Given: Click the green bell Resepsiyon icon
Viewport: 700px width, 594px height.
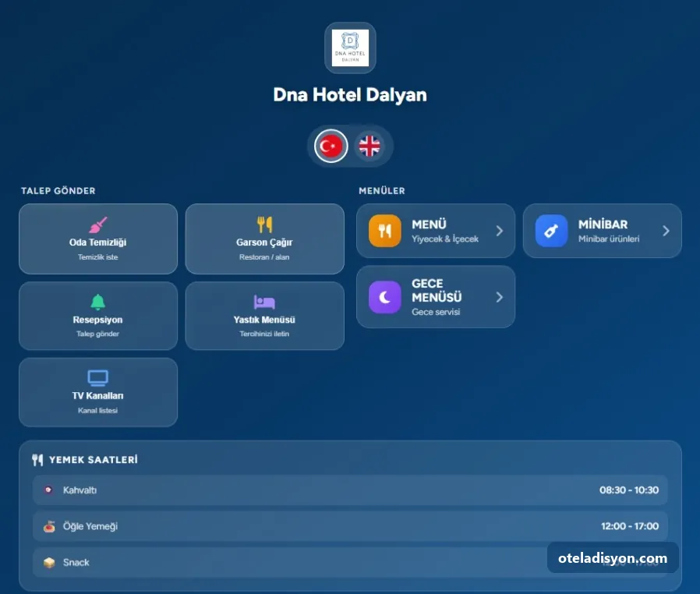Looking at the screenshot, I should click(x=97, y=302).
